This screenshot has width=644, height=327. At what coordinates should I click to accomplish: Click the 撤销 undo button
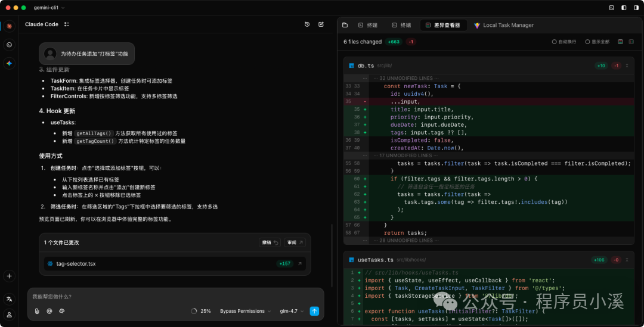click(x=270, y=242)
